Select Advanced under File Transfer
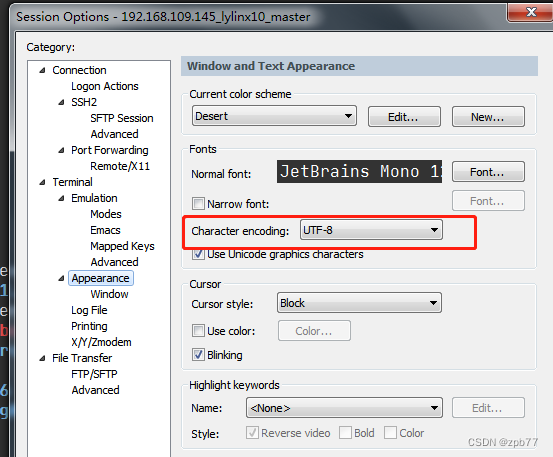Image resolution: width=553 pixels, height=457 pixels. [x=95, y=390]
